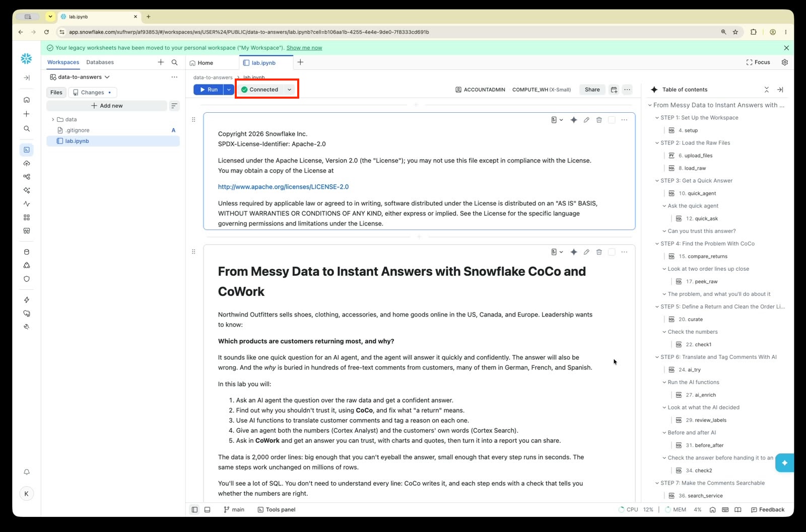806x532 pixels.
Task: Open the cloud upload Ingestion icon in the sidebar
Action: (27, 163)
